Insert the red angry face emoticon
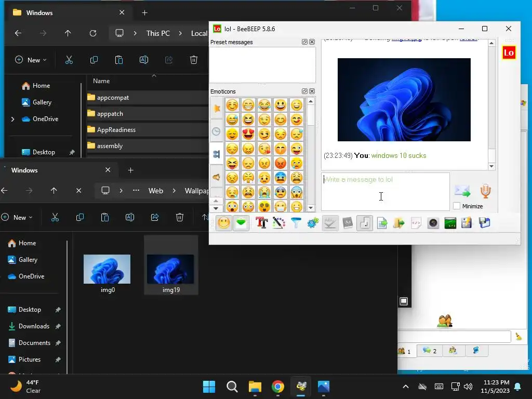Viewport: 532px width, 399px height. (280, 163)
